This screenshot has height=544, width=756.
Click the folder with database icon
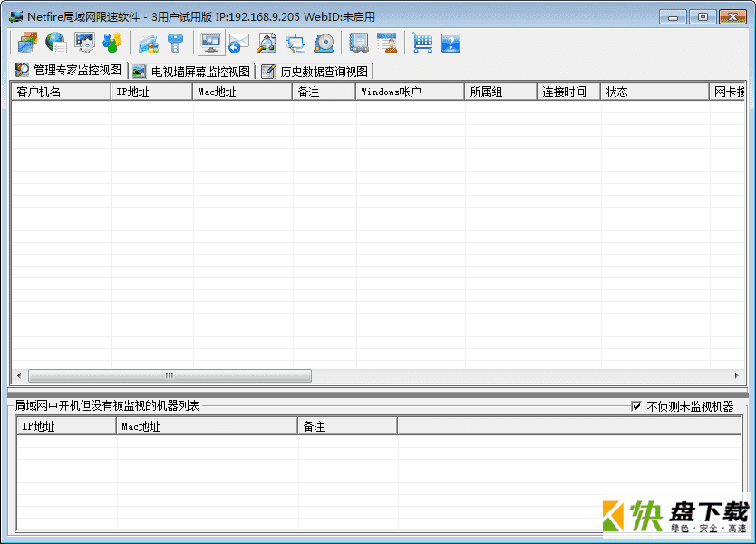(x=148, y=43)
